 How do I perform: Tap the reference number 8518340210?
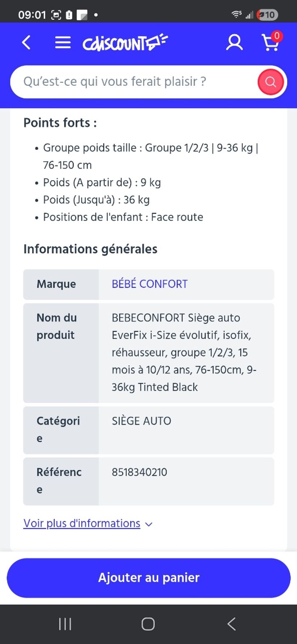click(x=140, y=472)
